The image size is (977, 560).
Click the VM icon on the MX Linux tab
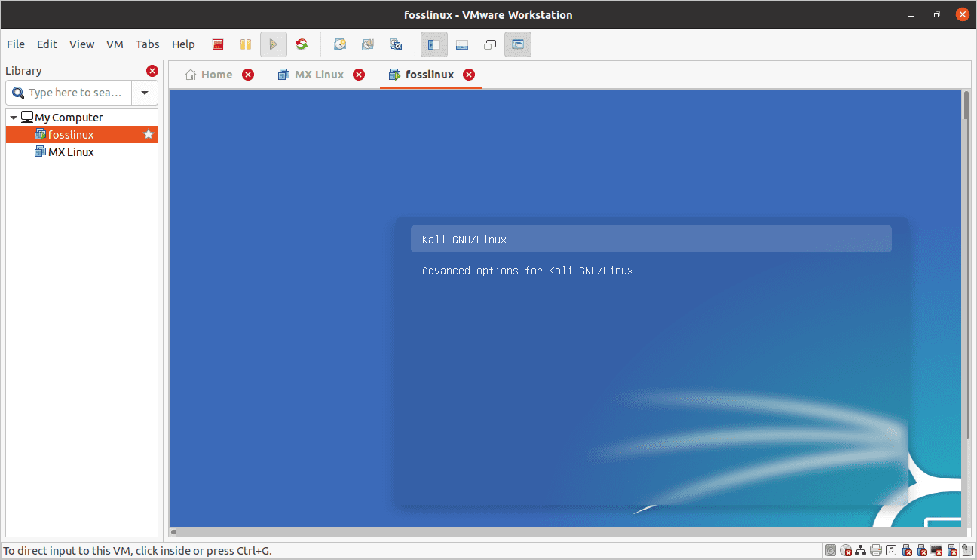pyautogui.click(x=284, y=75)
